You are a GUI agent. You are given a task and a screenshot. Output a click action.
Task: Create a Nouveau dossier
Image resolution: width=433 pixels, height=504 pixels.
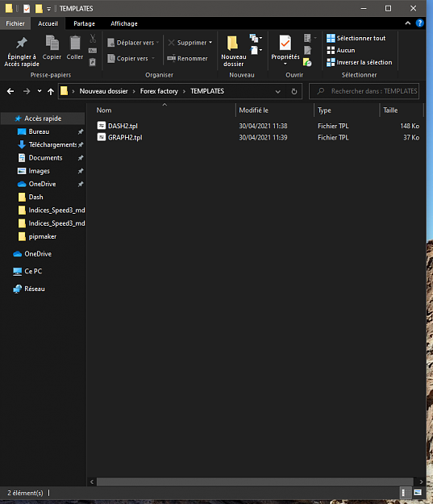tap(233, 51)
